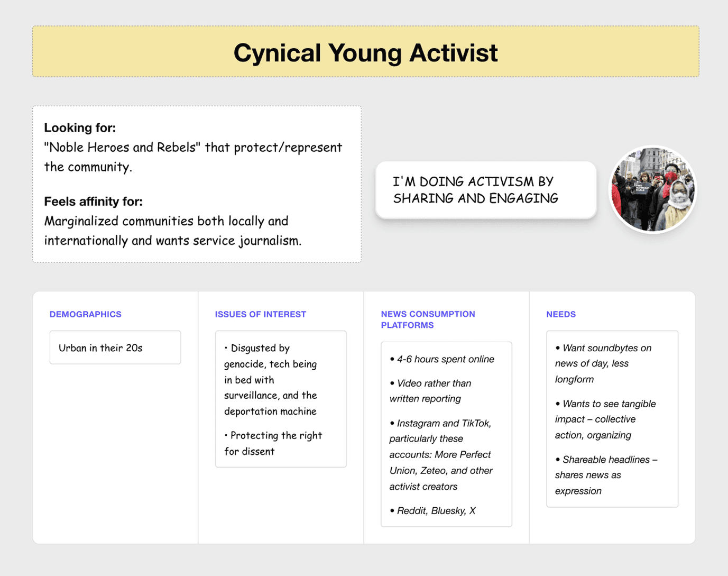
Task: Click the 'Disgusted by genocide, tech being' bullet
Action: [271, 379]
